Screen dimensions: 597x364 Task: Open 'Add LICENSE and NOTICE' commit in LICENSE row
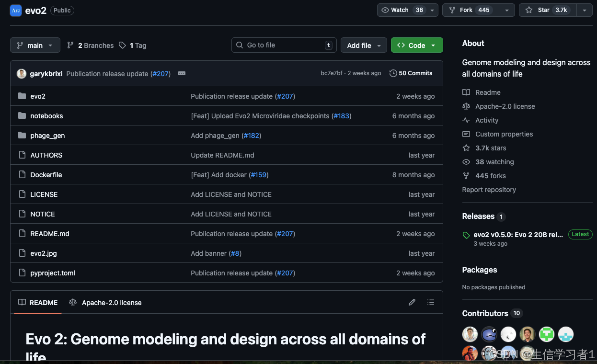click(231, 194)
